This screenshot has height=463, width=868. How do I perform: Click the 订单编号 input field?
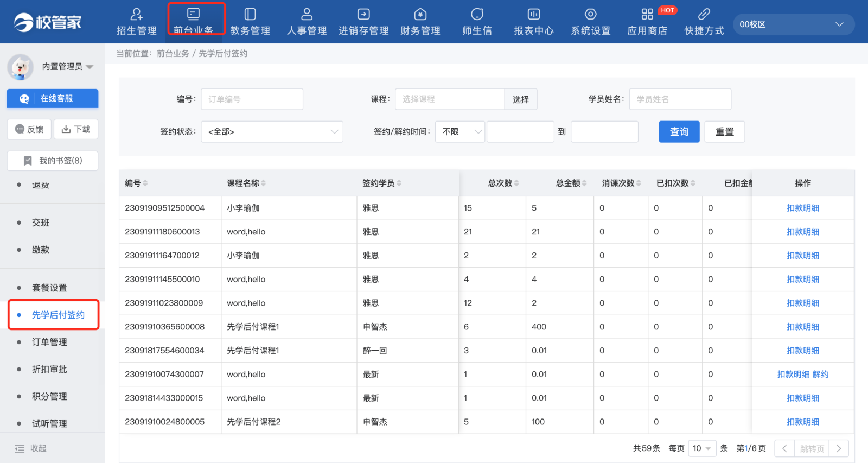[x=252, y=99]
